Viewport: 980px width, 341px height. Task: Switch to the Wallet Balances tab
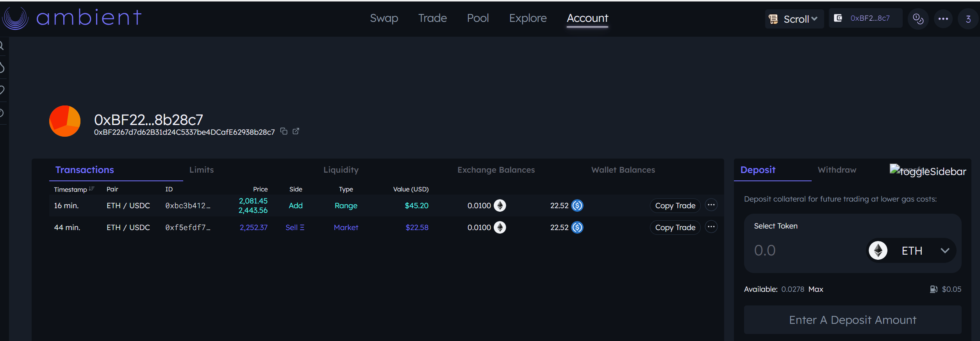pyautogui.click(x=623, y=170)
